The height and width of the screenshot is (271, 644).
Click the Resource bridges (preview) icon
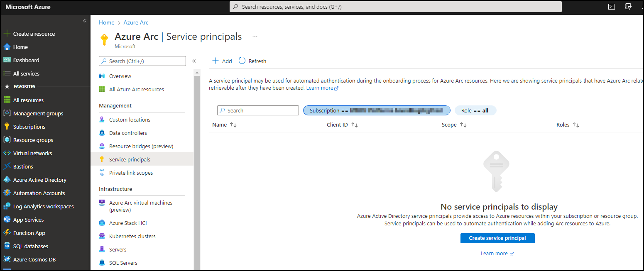(102, 146)
